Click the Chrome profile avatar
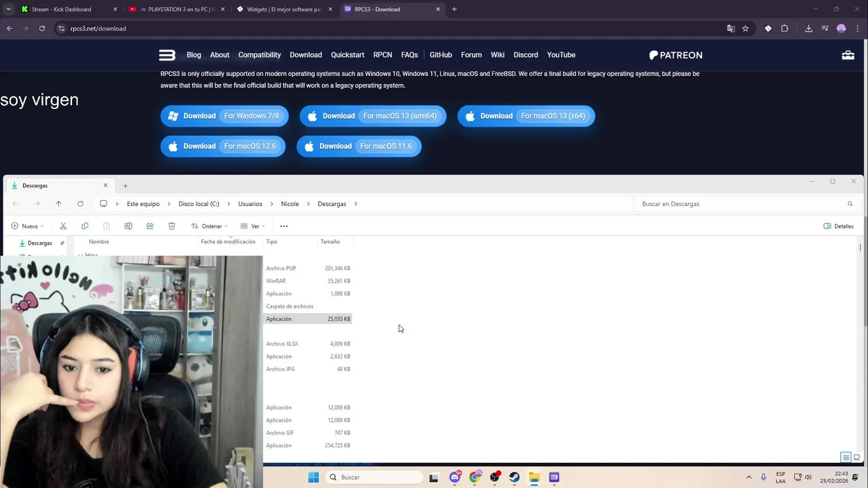Image resolution: width=868 pixels, height=488 pixels. click(842, 28)
